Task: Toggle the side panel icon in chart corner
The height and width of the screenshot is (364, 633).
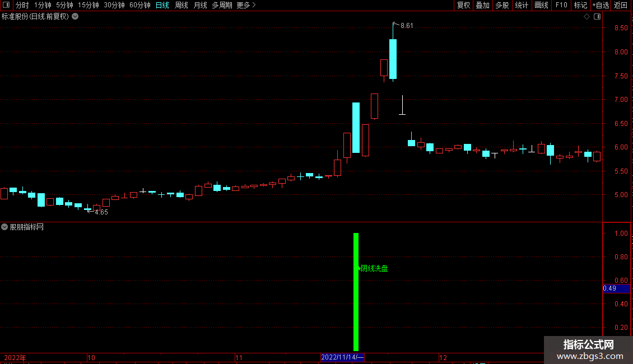Action: [x=597, y=17]
